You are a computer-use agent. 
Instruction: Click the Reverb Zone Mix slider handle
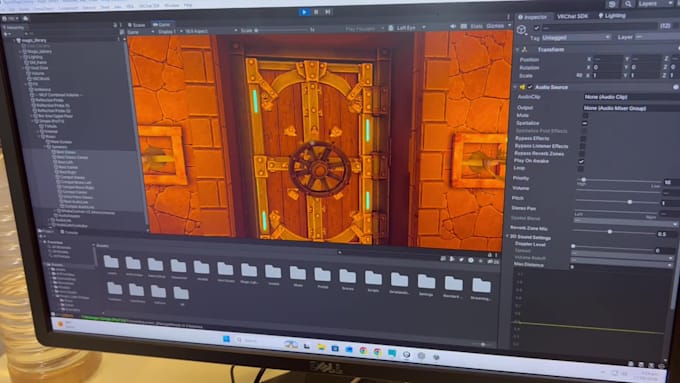point(610,232)
